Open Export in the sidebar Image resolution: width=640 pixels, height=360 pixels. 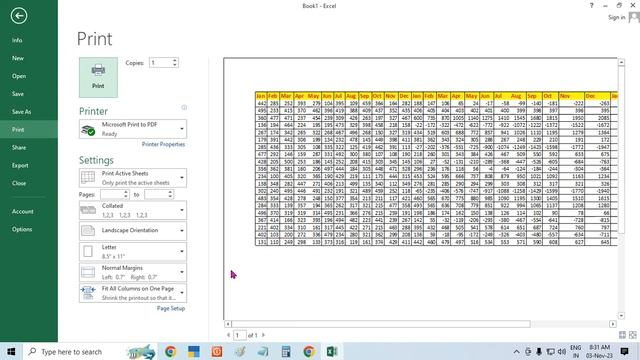pos(20,165)
